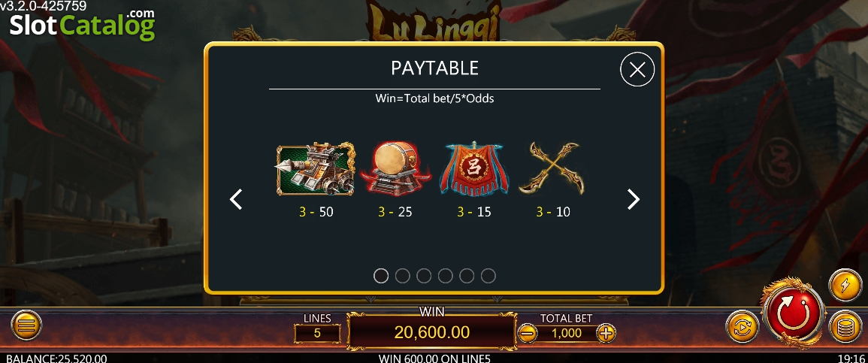Open the SlotCatalog.com logo link
The image size is (868, 363).
coord(83,23)
